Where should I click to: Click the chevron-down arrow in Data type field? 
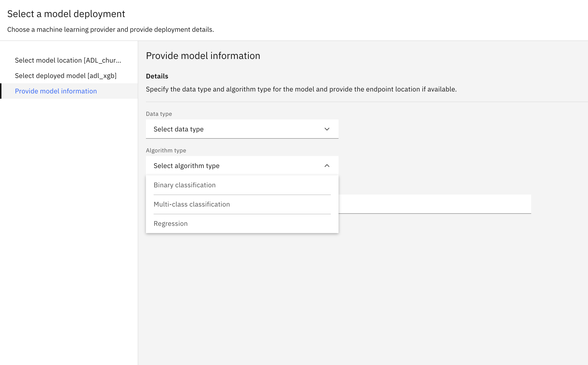pos(327,129)
